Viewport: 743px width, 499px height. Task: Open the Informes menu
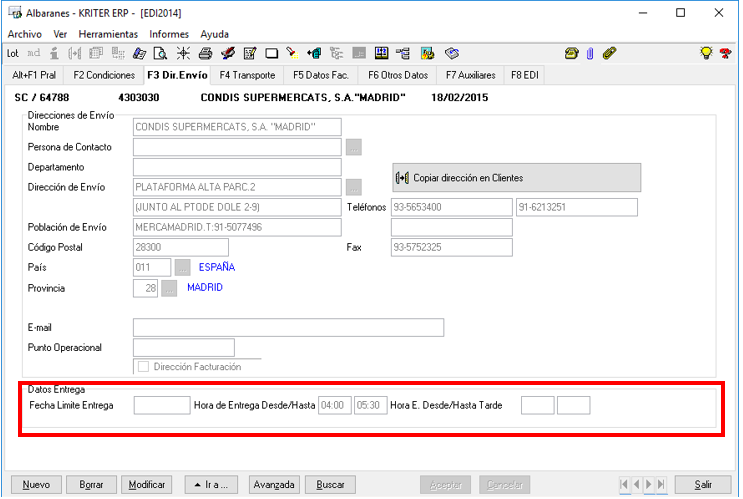point(169,34)
